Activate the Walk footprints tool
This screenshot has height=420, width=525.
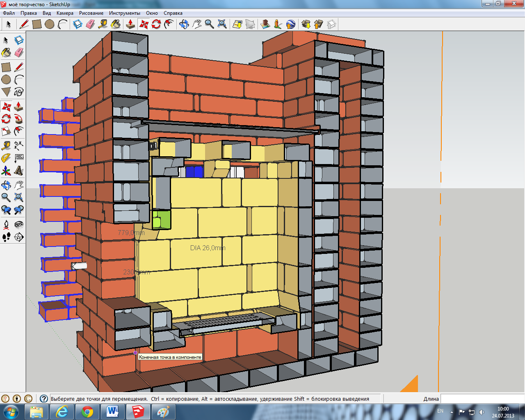click(x=6, y=237)
